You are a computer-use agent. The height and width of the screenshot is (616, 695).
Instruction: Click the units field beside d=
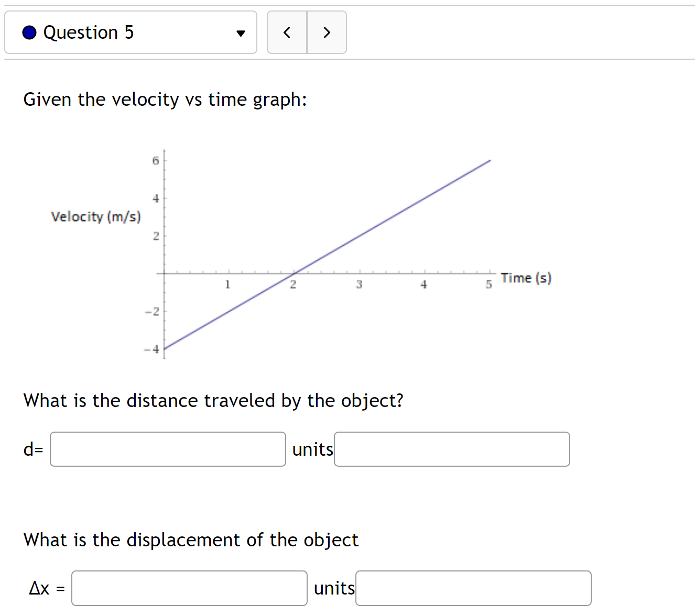(452, 449)
